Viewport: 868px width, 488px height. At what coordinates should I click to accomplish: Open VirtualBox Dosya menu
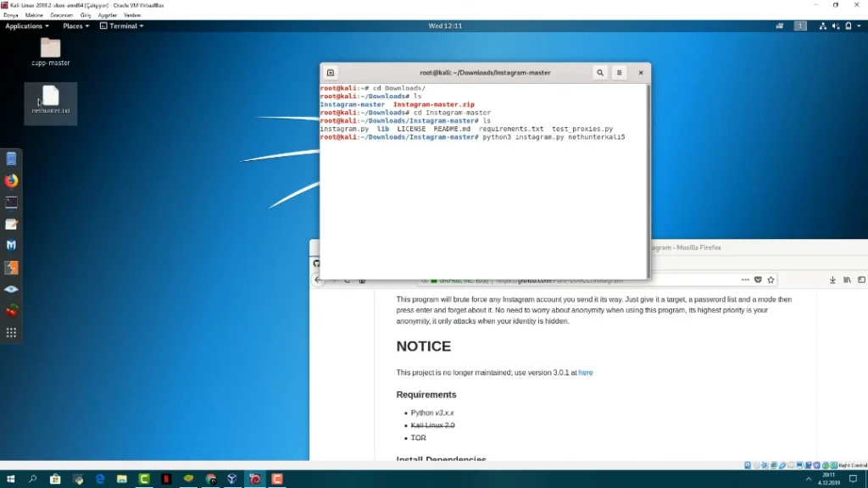10,15
